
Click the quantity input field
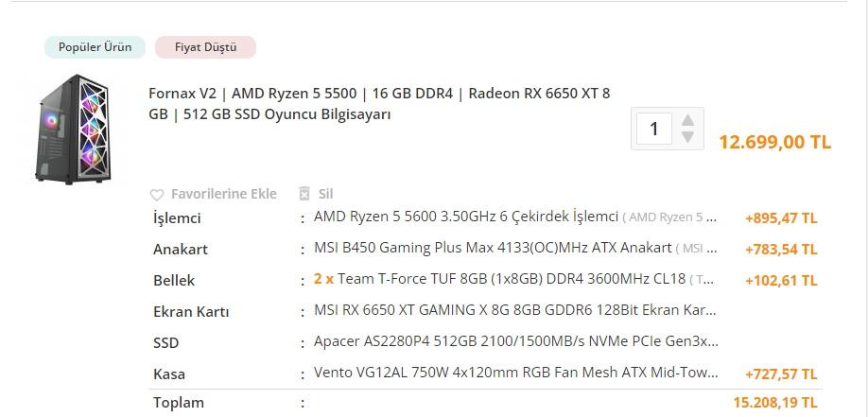(x=654, y=129)
